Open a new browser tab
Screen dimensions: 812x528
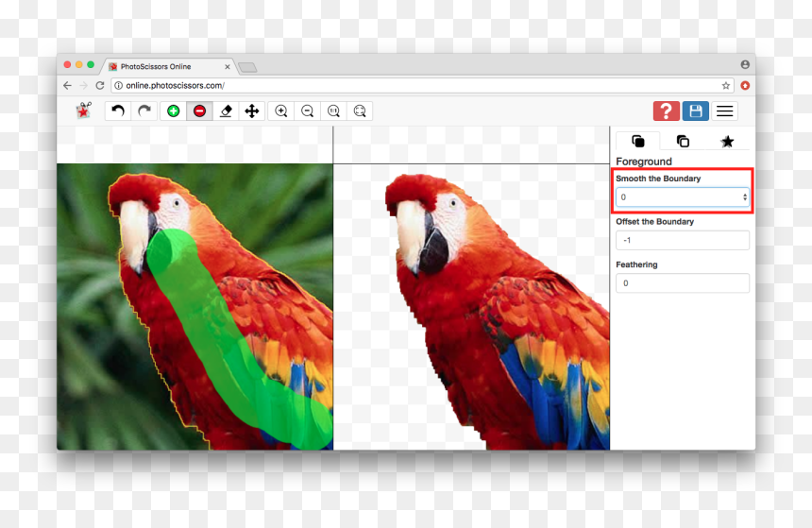247,67
